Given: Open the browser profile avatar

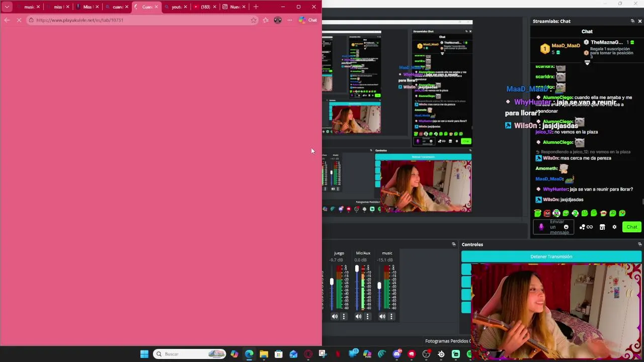Looking at the screenshot, I should (278, 20).
